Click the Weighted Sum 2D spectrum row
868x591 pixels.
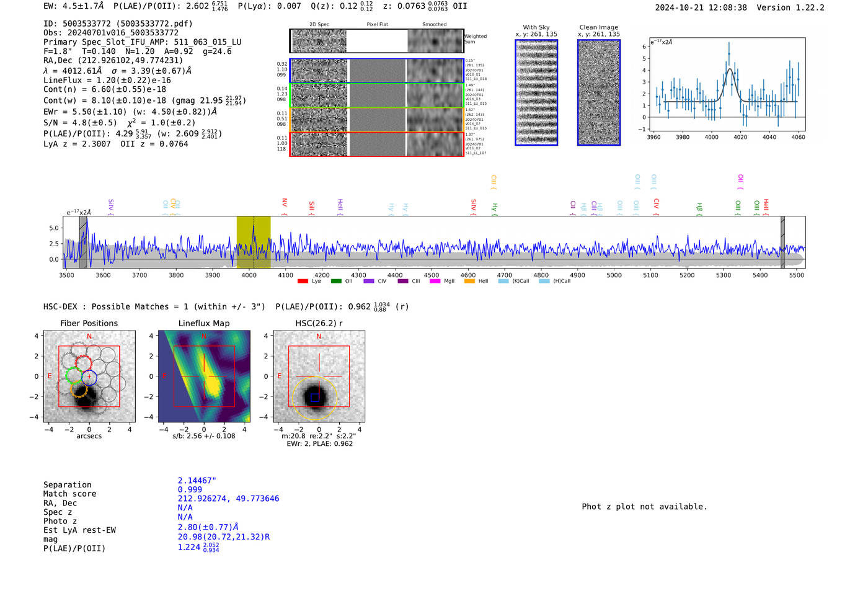[x=376, y=41]
